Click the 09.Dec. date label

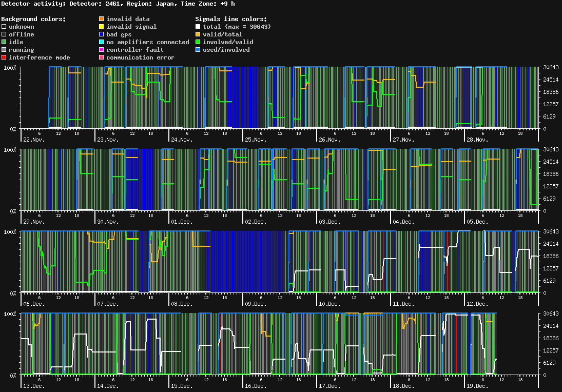click(x=255, y=304)
